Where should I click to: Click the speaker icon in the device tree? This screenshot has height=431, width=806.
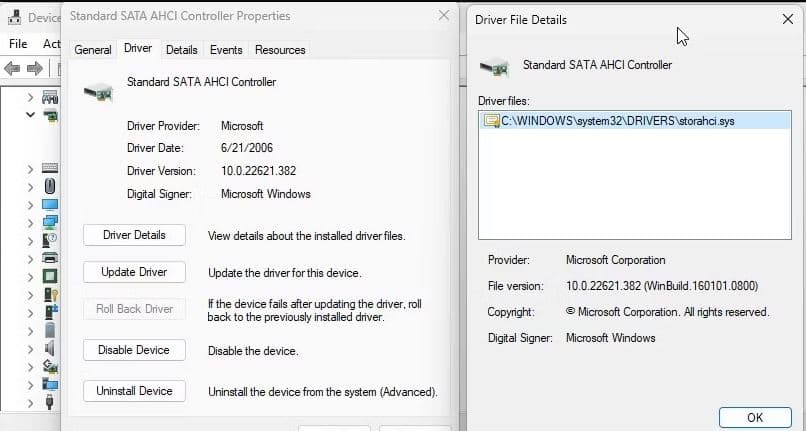pyautogui.click(x=50, y=348)
